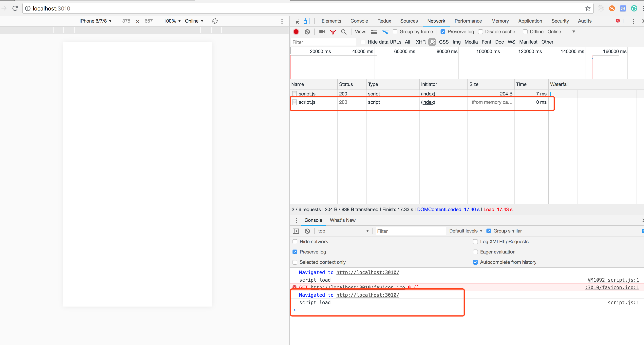Bookmark this page with star icon

(588, 9)
